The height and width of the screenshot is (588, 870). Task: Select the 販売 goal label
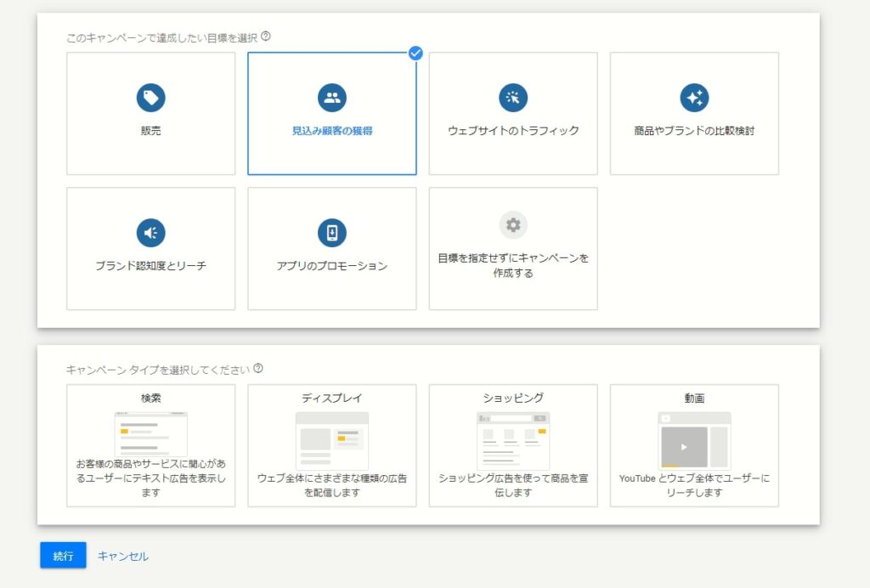[x=151, y=131]
